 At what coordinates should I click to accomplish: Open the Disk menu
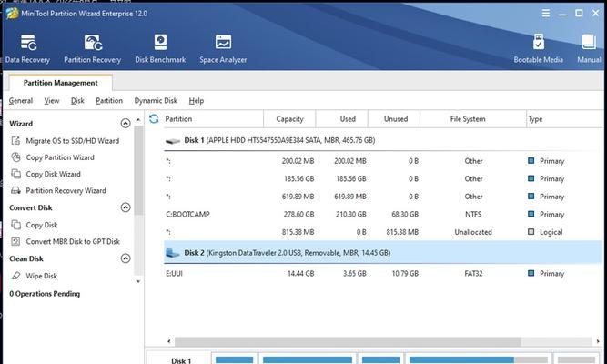point(77,101)
